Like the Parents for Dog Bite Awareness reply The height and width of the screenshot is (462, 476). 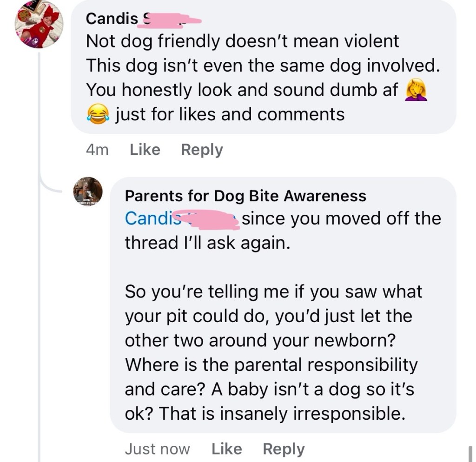(226, 449)
